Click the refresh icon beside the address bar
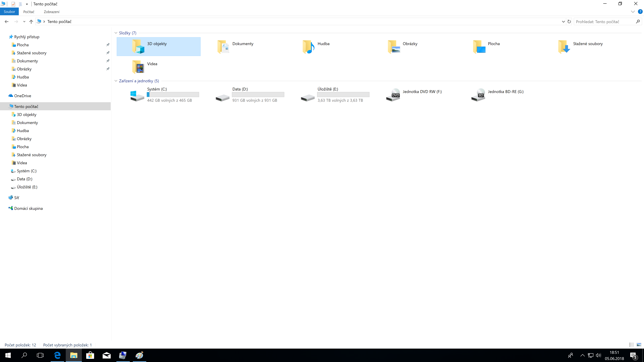The width and height of the screenshot is (644, 362). [569, 21]
